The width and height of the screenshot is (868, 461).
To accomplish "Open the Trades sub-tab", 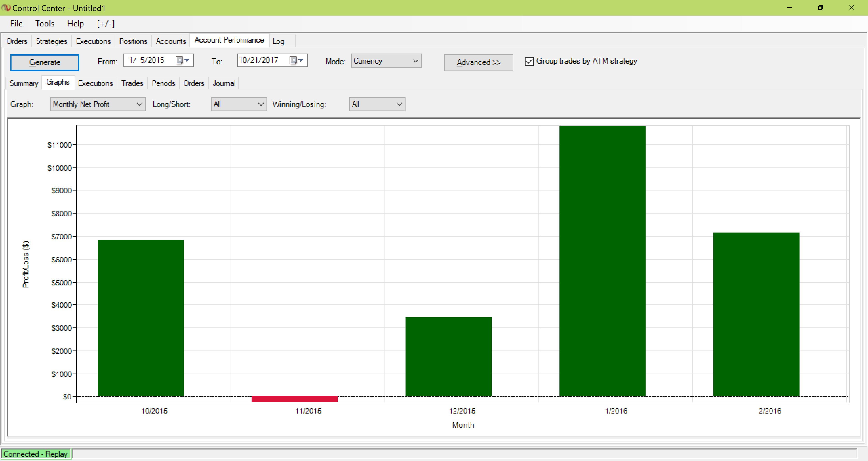I will coord(132,83).
